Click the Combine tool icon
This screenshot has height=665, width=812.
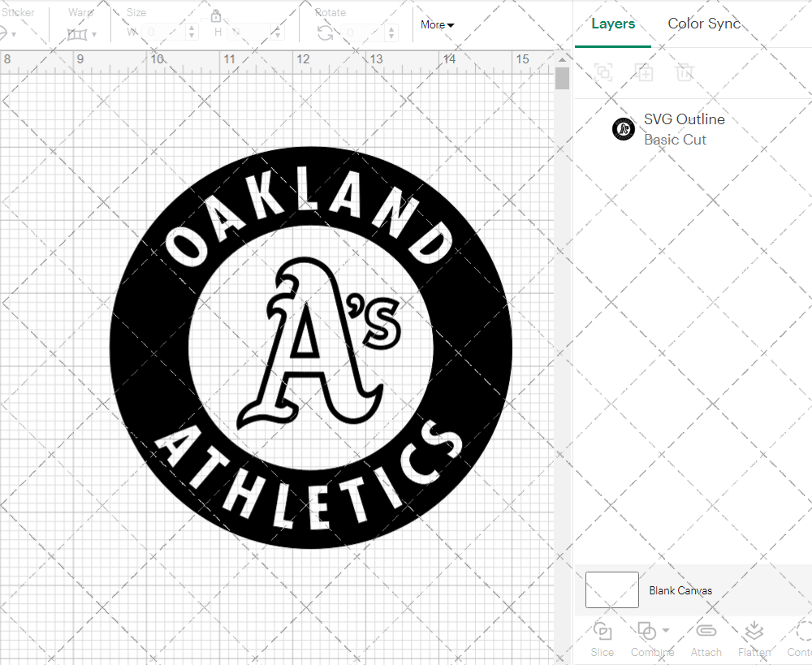pos(646,631)
